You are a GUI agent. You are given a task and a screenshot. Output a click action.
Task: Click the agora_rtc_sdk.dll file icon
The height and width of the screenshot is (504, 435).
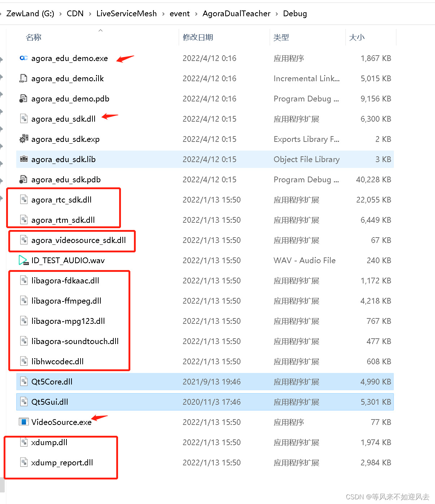pyautogui.click(x=23, y=200)
